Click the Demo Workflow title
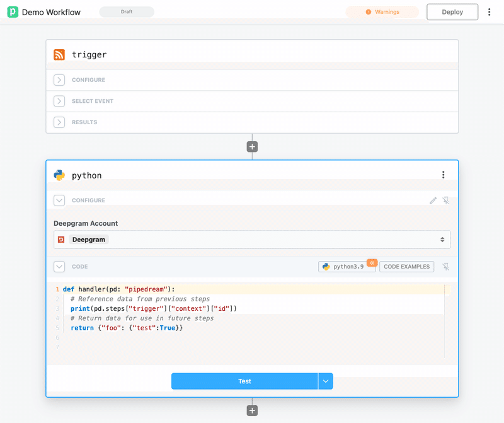Image resolution: width=504 pixels, height=423 pixels. point(51,12)
